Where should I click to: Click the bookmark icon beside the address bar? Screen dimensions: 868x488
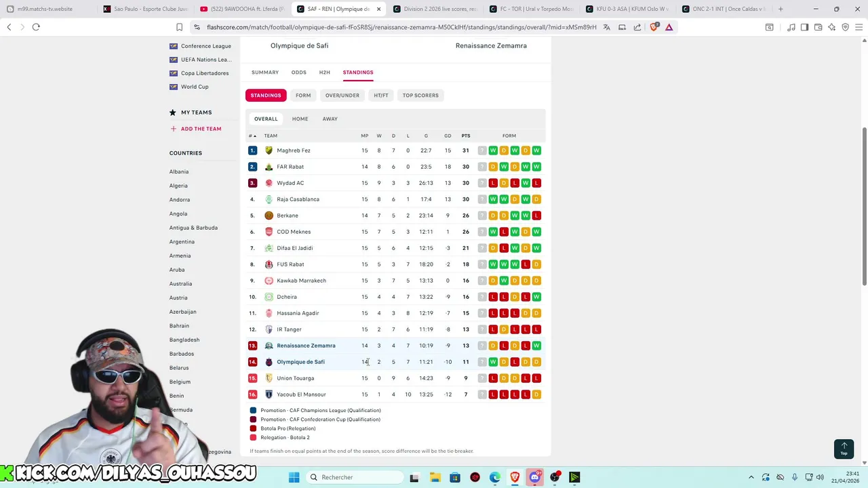(x=179, y=27)
